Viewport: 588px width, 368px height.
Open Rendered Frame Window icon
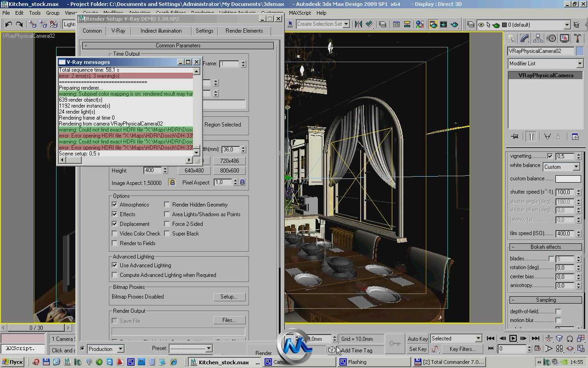pyautogui.click(x=444, y=24)
